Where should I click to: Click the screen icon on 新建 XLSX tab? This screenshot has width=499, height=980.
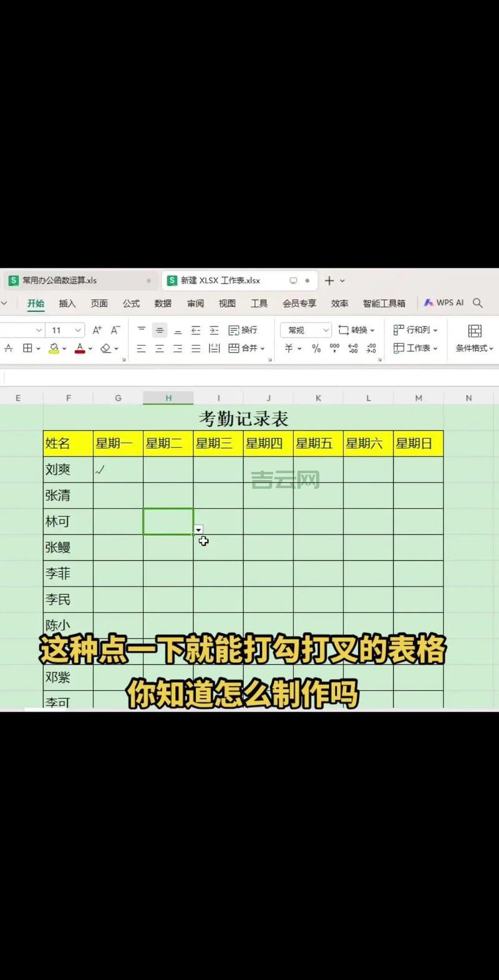pos(293,281)
